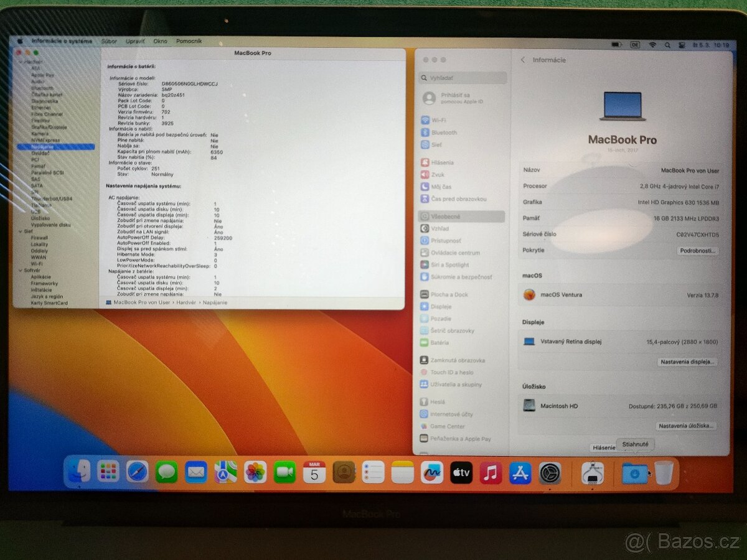Open Nastavenia displeja settings
747x560 pixels.
[687, 362]
